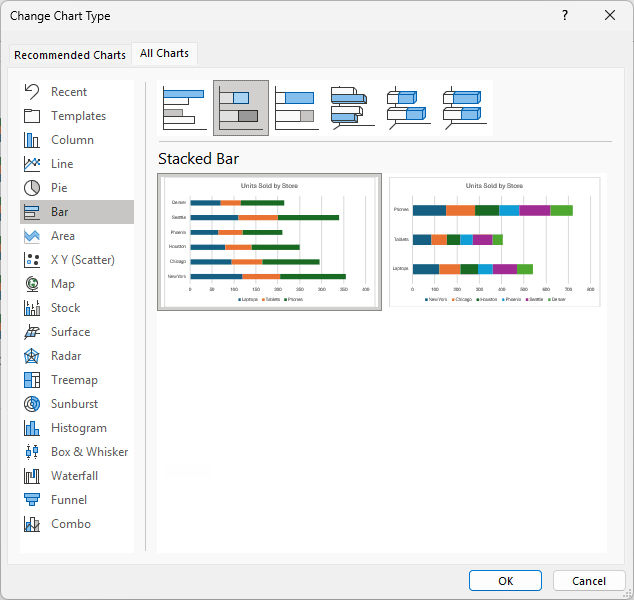This screenshot has height=600, width=634.
Task: Switch to the All Charts tab
Action: 164,53
